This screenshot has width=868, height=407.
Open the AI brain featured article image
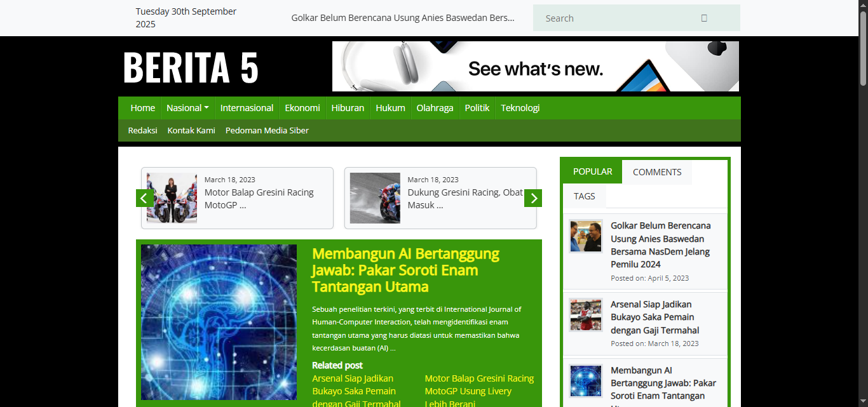219,322
